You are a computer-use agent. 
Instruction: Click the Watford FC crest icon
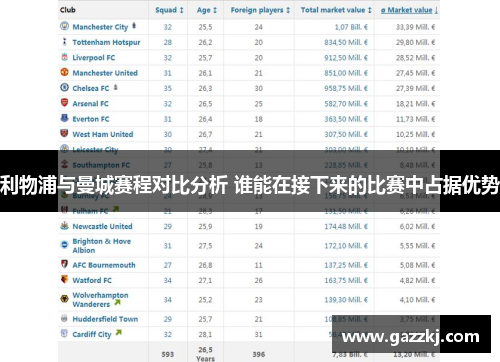click(x=64, y=279)
